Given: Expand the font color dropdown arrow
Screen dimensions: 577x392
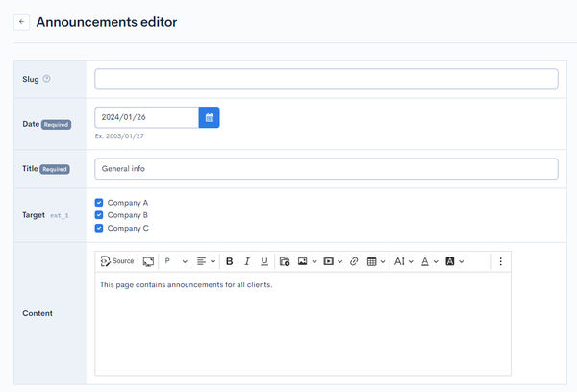Looking at the screenshot, I should (x=436, y=261).
